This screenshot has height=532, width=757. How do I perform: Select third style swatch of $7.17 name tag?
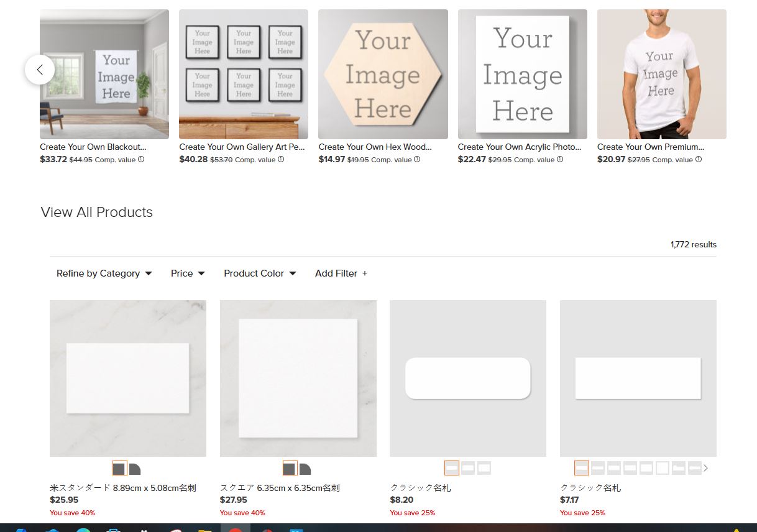point(614,468)
